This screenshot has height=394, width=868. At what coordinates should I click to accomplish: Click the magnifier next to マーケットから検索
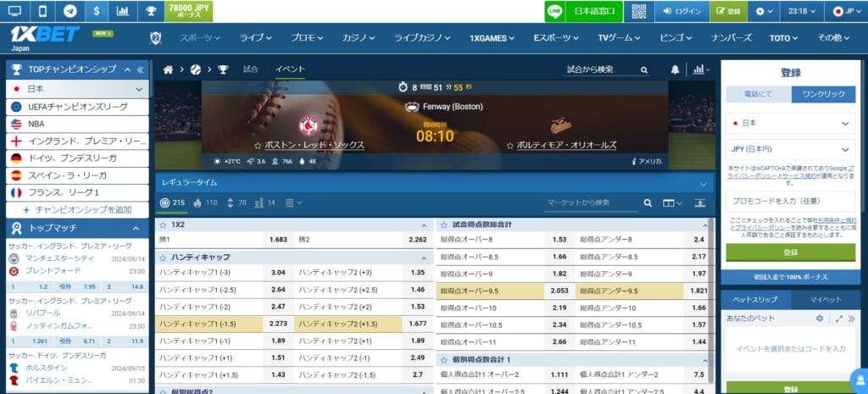tap(648, 203)
